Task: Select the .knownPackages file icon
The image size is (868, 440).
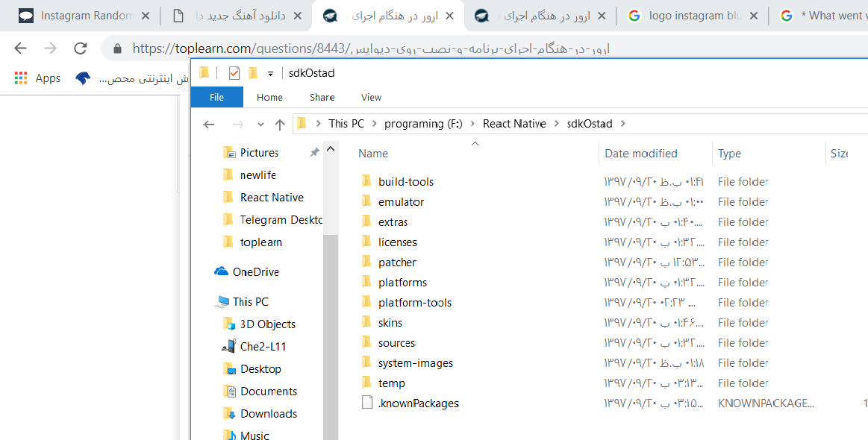Action: click(366, 403)
